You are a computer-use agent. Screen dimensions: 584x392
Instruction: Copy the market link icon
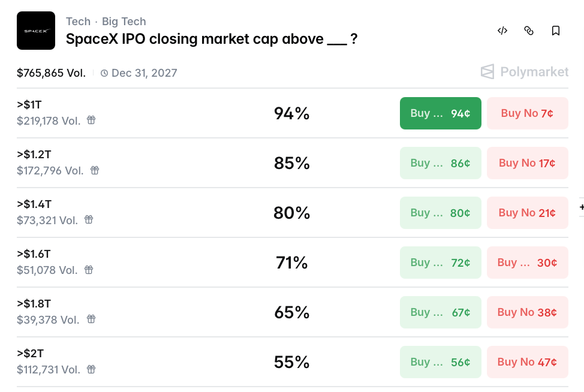click(529, 31)
